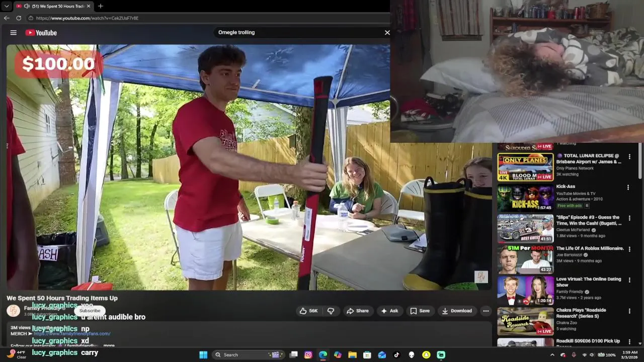Clear the 'Omegle trolling' search with X
Image resolution: width=644 pixels, height=362 pixels.
tap(387, 32)
